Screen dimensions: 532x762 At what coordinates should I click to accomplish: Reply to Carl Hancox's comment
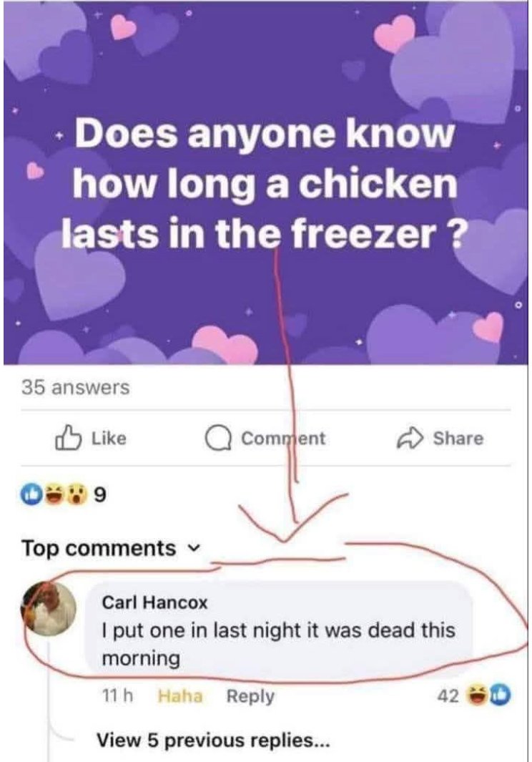pyautogui.click(x=250, y=696)
